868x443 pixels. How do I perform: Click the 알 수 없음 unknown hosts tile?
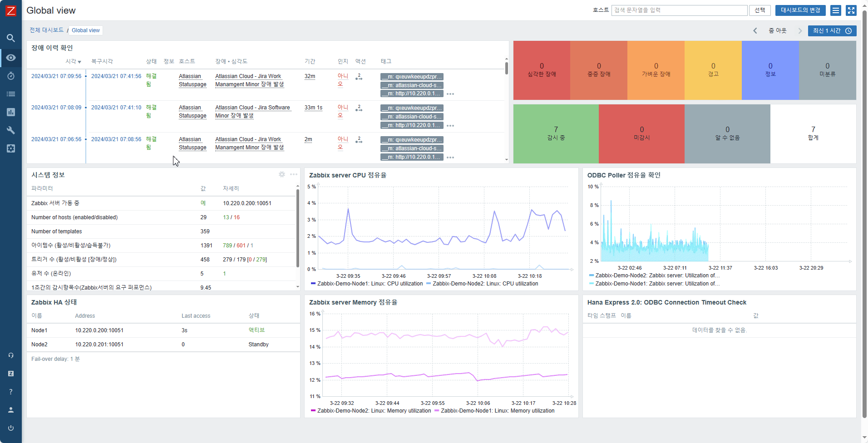click(727, 134)
